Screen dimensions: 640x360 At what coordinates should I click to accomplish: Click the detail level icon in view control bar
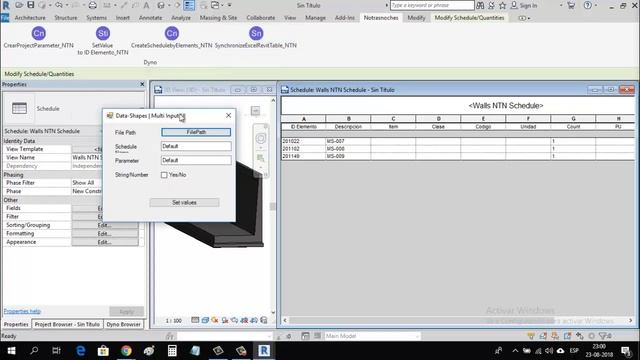(x=195, y=320)
